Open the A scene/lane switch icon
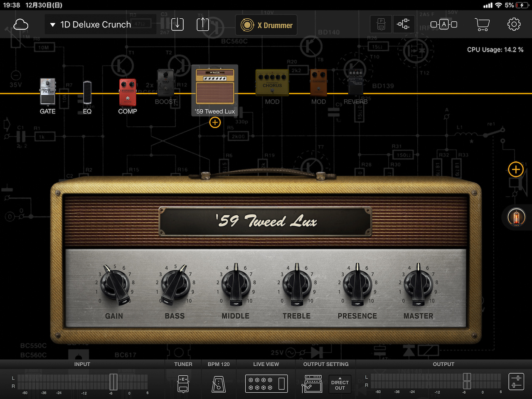Screen dimensions: 532x399 point(444,25)
